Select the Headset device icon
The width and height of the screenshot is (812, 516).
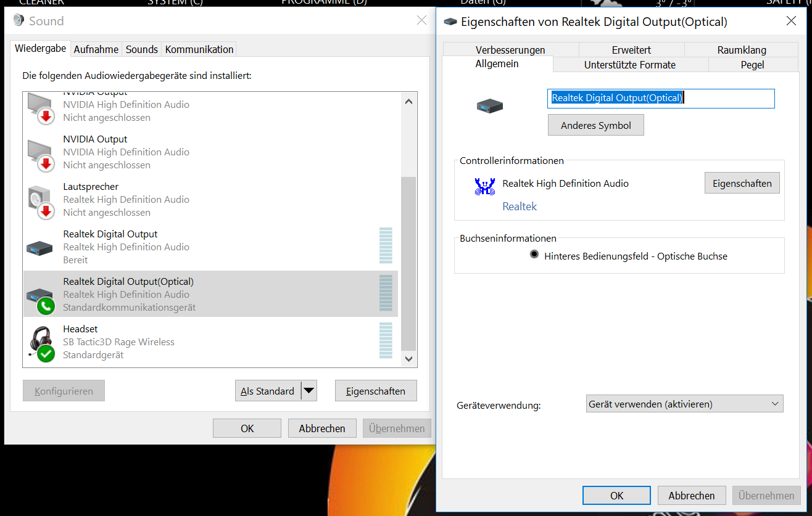tap(43, 342)
